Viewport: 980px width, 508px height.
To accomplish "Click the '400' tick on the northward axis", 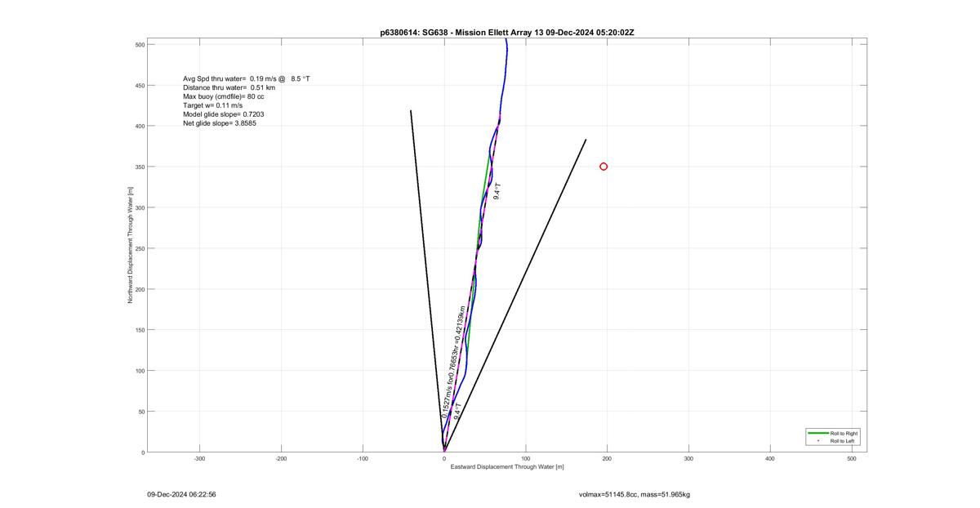I will click(x=140, y=126).
